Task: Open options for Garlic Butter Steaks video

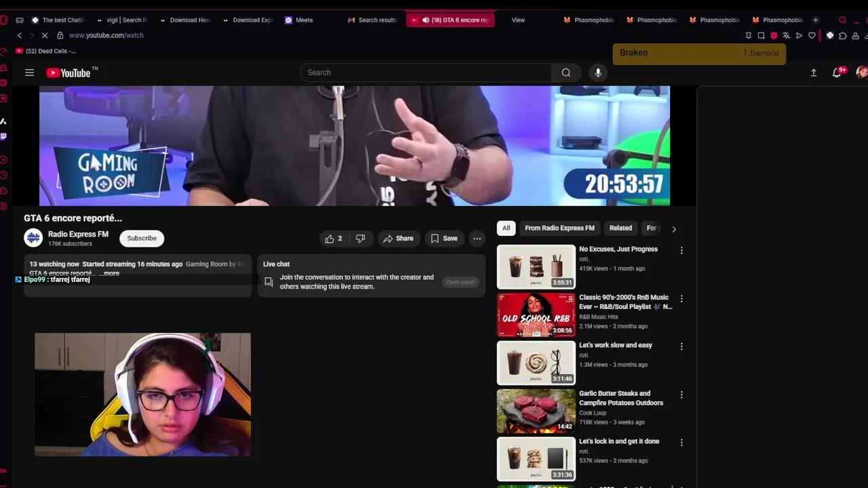Action: click(682, 394)
